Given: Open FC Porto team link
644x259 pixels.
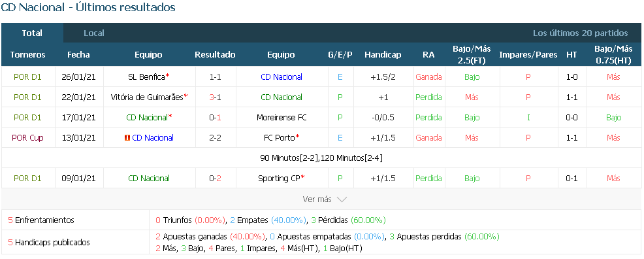Looking at the screenshot, I should [280, 138].
